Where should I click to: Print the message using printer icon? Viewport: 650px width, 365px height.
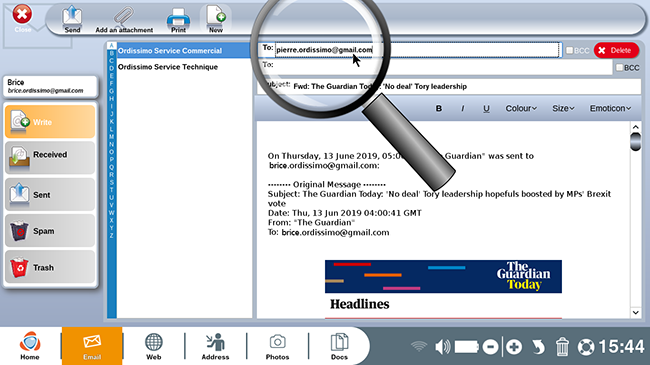coord(178,19)
